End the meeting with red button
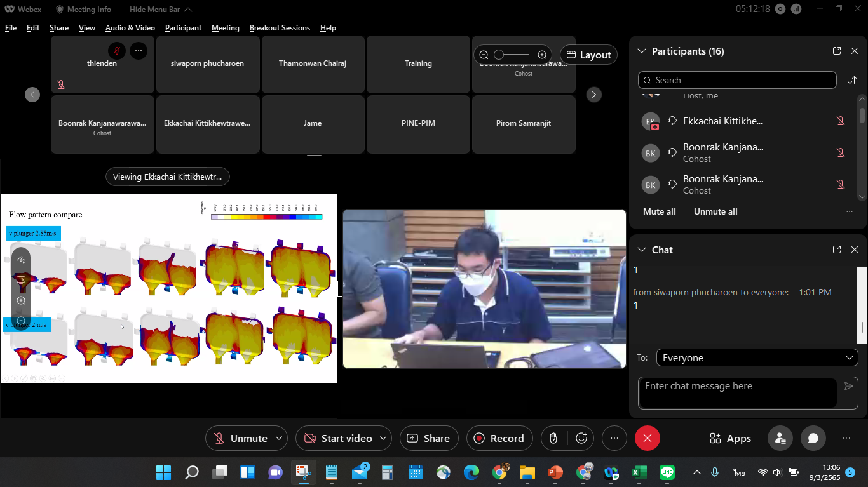Viewport: 868px width, 487px height. (x=648, y=438)
